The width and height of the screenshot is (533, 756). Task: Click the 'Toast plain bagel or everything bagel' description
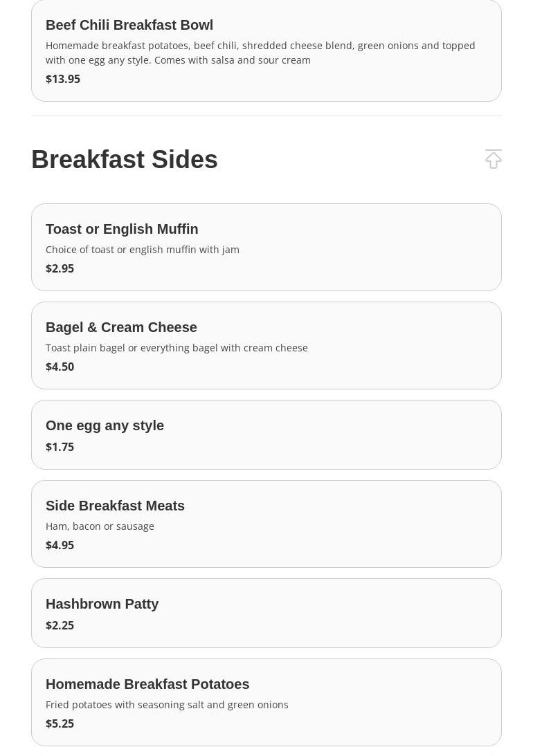coord(177,348)
